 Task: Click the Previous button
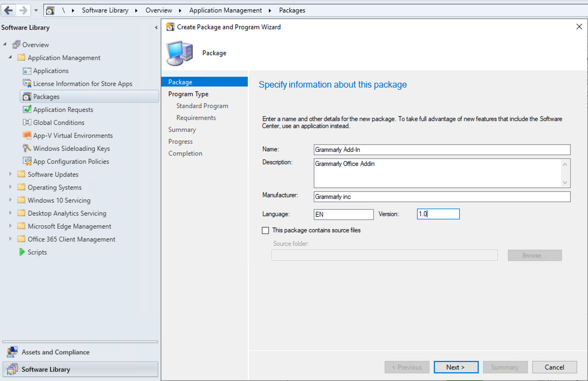pos(407,367)
